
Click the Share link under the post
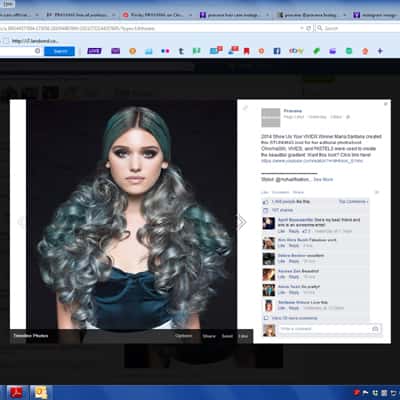coord(298,192)
